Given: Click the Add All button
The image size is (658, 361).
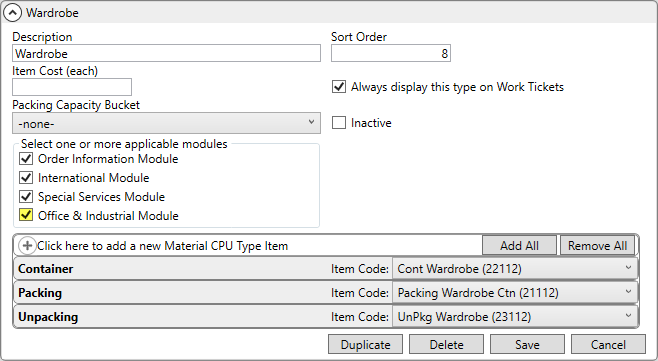Looking at the screenshot, I should coord(519,246).
